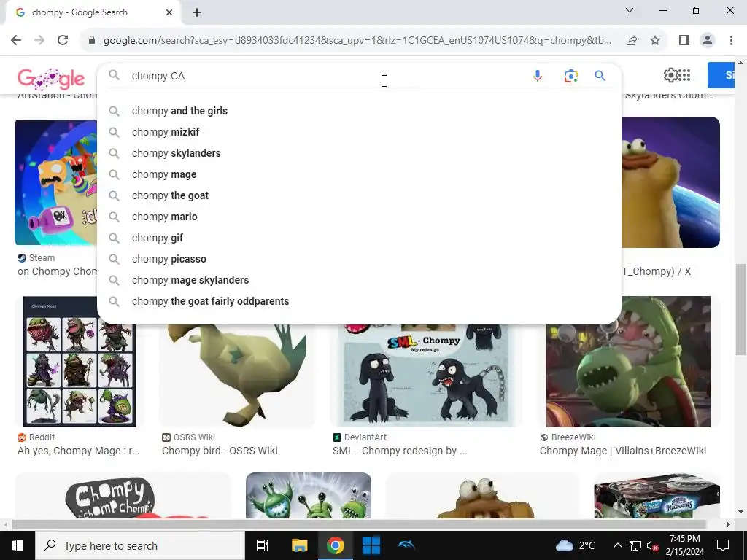This screenshot has height=560, width=747.
Task: Open the Chompy Chomp Chomp logo thumbnail
Action: [123, 496]
